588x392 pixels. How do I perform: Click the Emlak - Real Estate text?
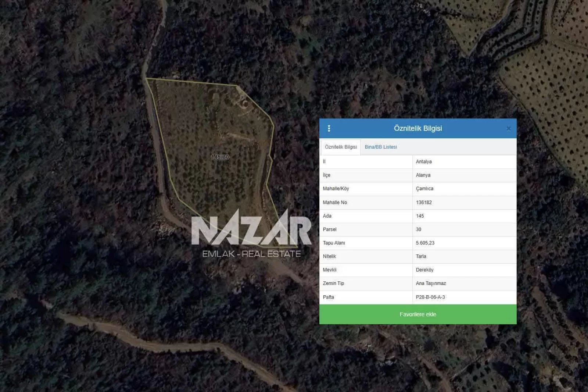click(x=251, y=254)
